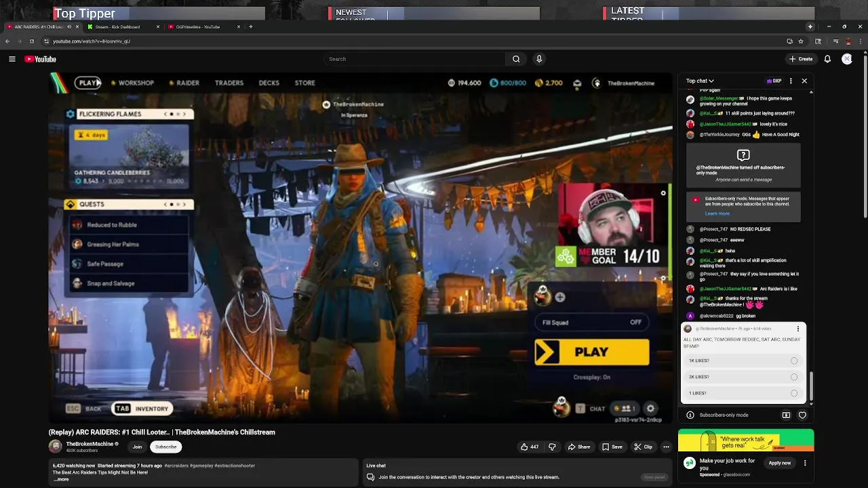Click the YouTube search magnifier button

click(516, 59)
